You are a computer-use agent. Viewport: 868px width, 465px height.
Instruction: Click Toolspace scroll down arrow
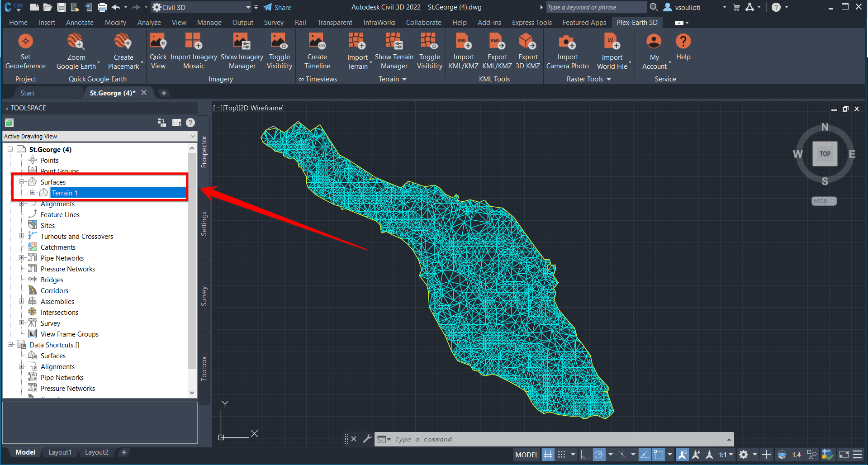tap(192, 393)
